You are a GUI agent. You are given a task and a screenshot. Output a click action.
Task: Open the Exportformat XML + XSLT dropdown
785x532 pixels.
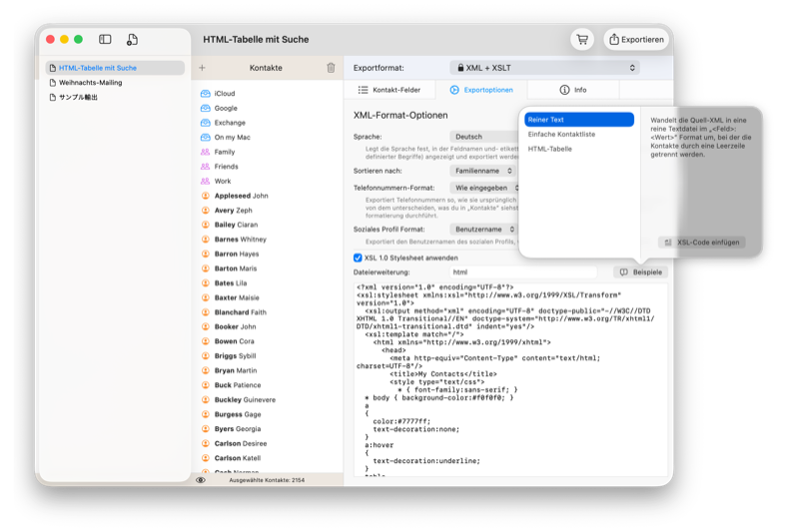(x=544, y=68)
